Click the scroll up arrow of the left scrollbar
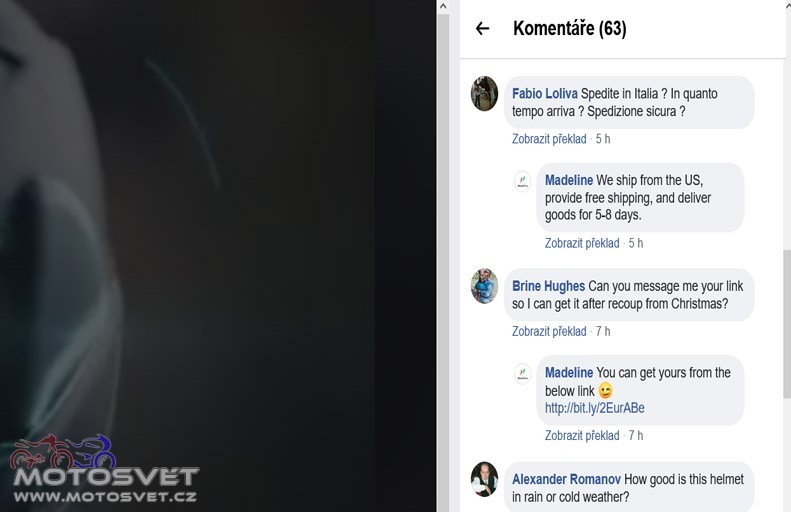This screenshot has width=791, height=512. 443,7
